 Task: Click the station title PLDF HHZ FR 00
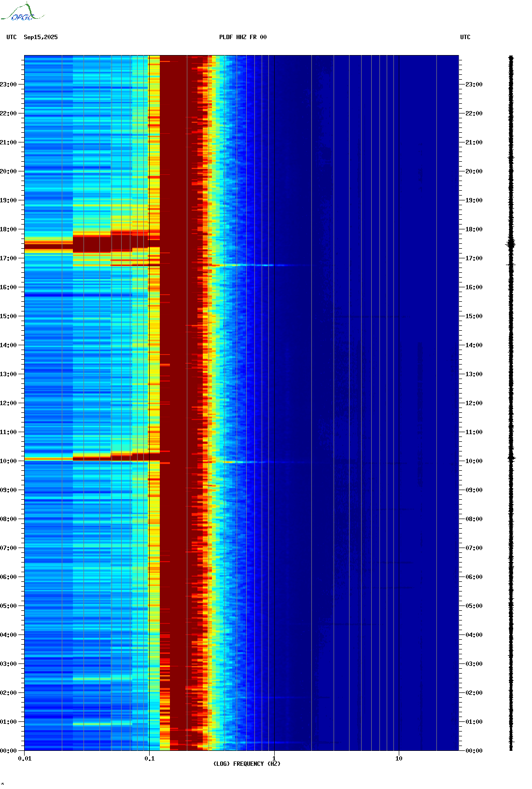tap(243, 37)
